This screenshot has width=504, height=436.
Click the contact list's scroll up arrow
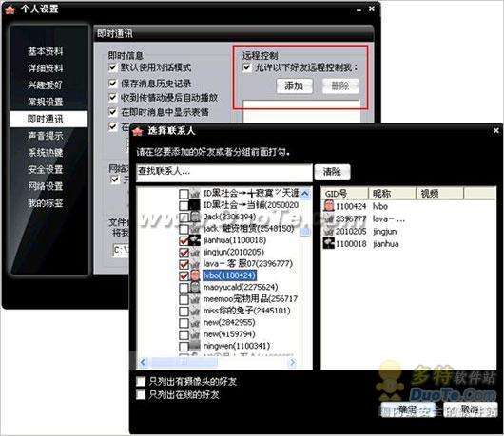click(305, 193)
